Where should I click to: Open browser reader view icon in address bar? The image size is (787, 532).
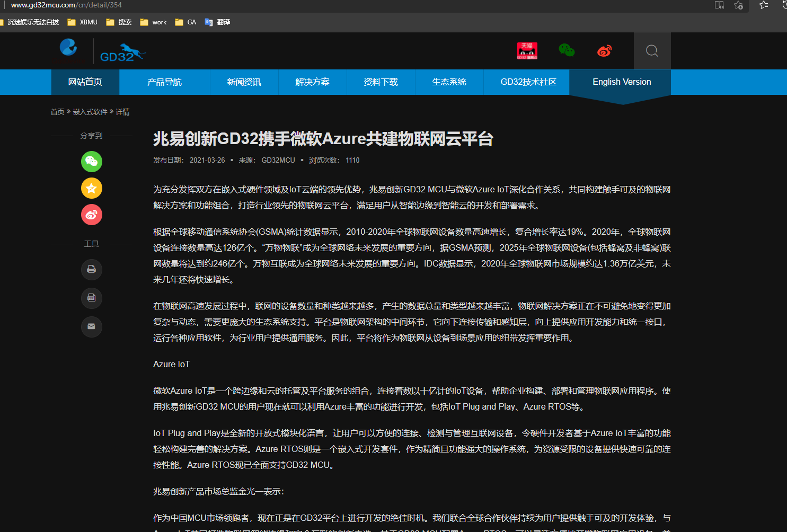coord(719,5)
